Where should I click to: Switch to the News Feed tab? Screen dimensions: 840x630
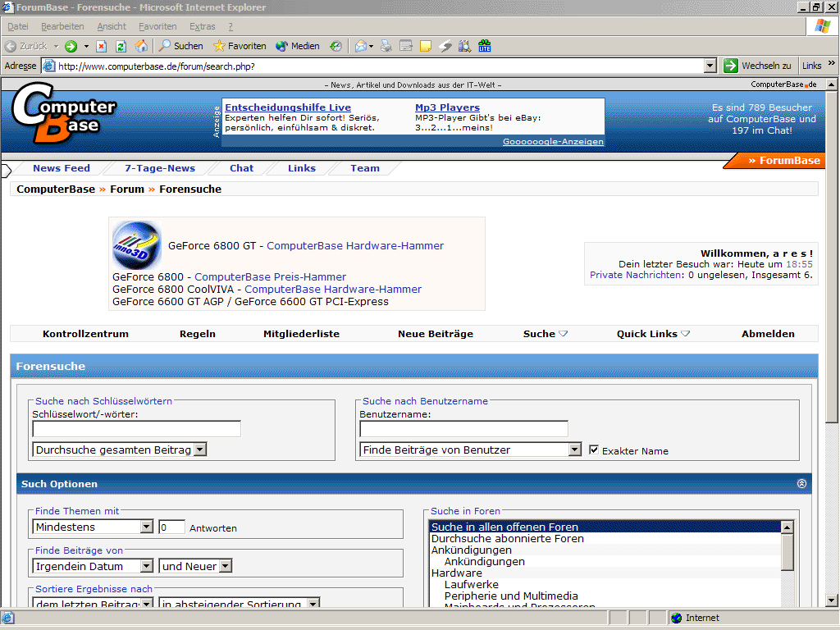pos(62,168)
